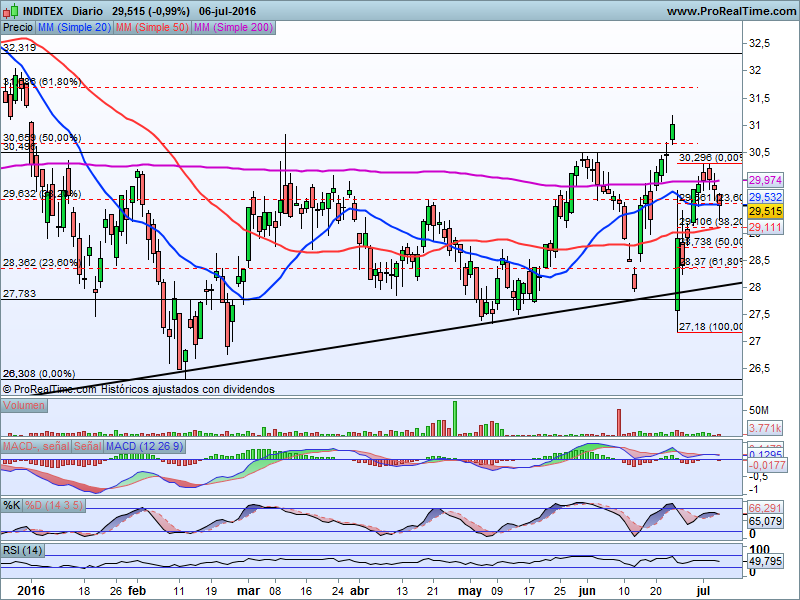The height and width of the screenshot is (600, 800).
Task: Click the www.ProRealTime.com link
Action: tap(729, 11)
